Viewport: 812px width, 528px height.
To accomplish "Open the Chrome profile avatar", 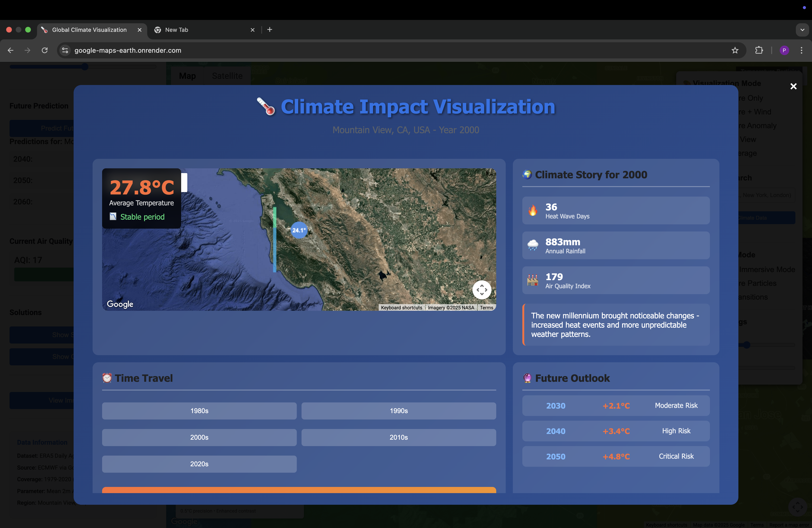I will coord(784,51).
